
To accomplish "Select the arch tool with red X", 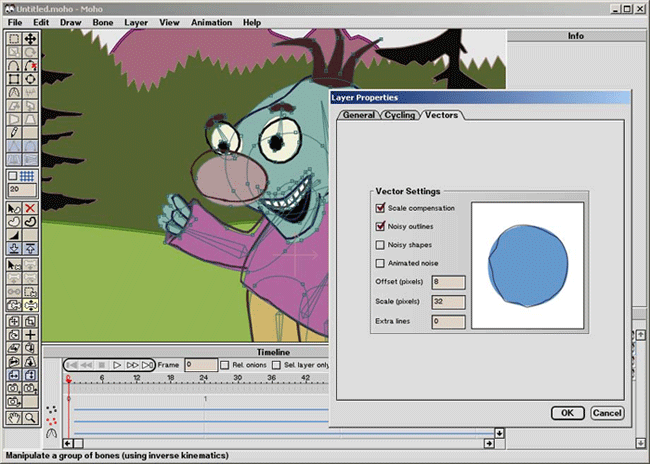I will pos(30,66).
